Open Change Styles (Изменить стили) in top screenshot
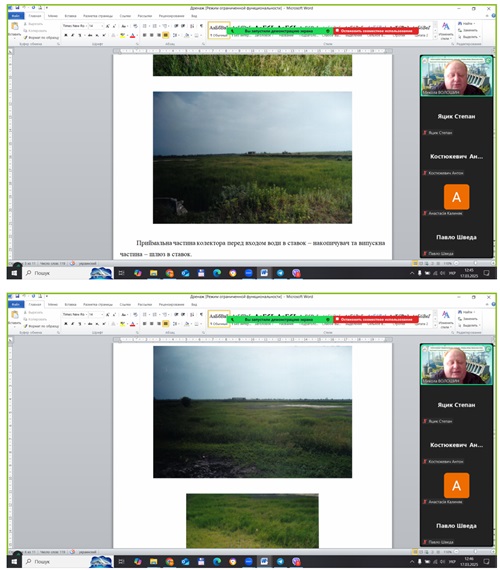 pyautogui.click(x=446, y=31)
